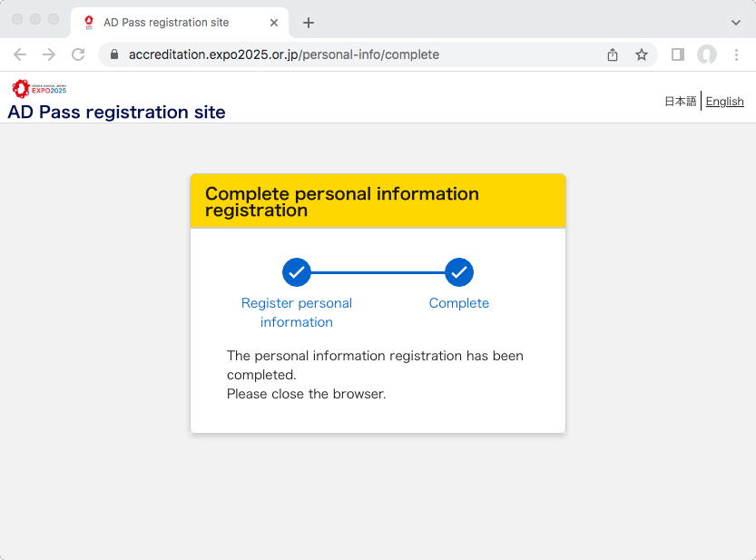This screenshot has width=756, height=560.
Task: Click the browser forward arrow
Action: coord(49,54)
